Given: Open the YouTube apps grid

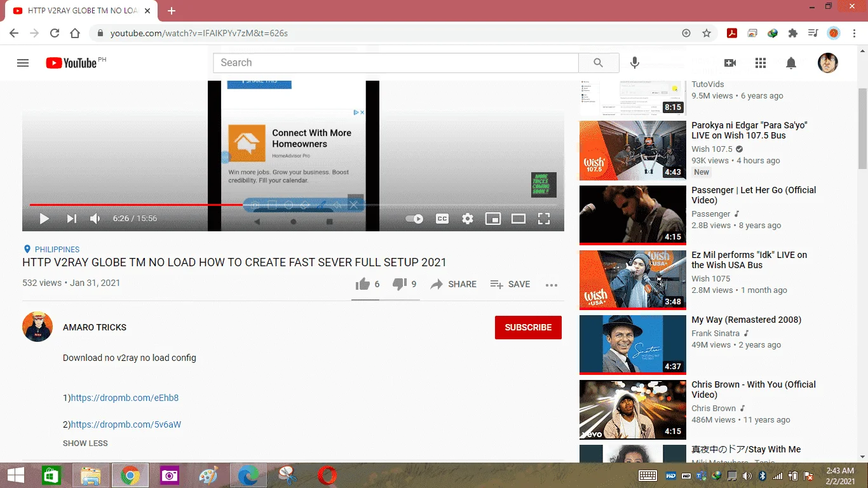Looking at the screenshot, I should [x=761, y=63].
